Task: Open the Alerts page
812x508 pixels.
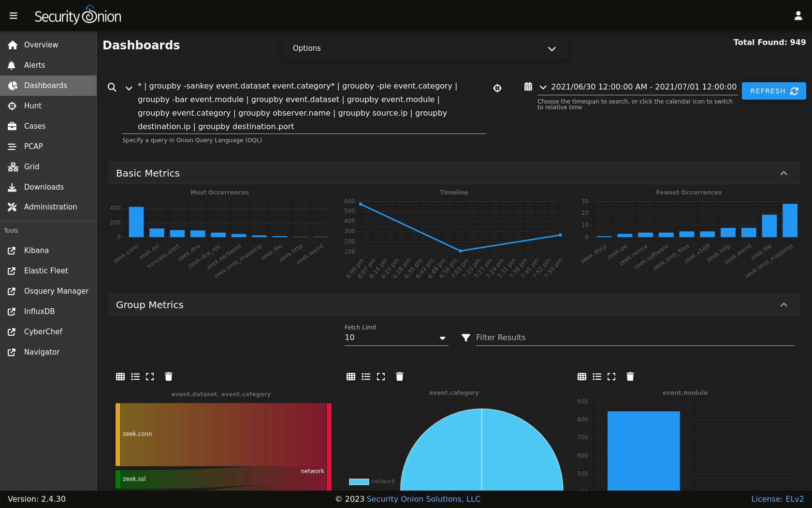Action: tap(34, 65)
